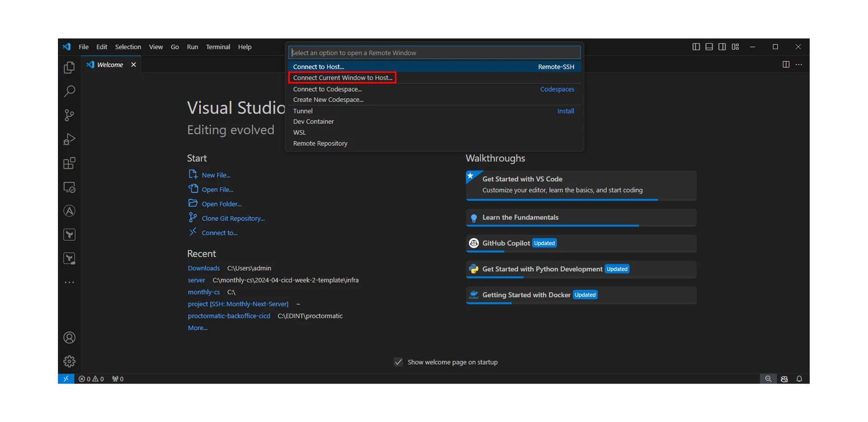Screen dimensions: 868x422
Task: Open the Extensions view
Action: point(69,163)
